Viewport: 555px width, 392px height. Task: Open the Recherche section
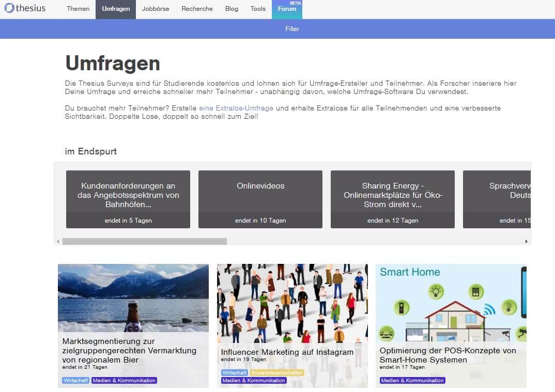pos(197,9)
